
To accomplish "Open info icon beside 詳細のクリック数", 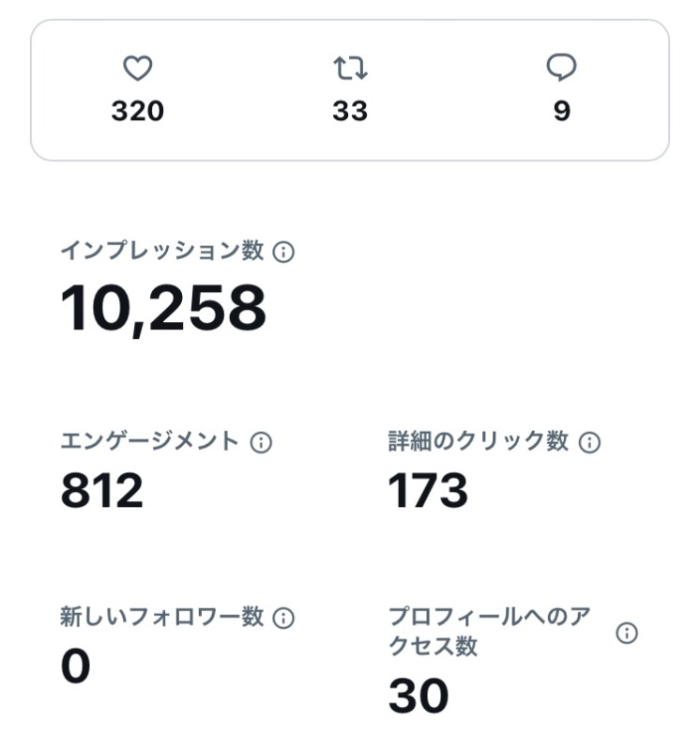I will click(589, 442).
